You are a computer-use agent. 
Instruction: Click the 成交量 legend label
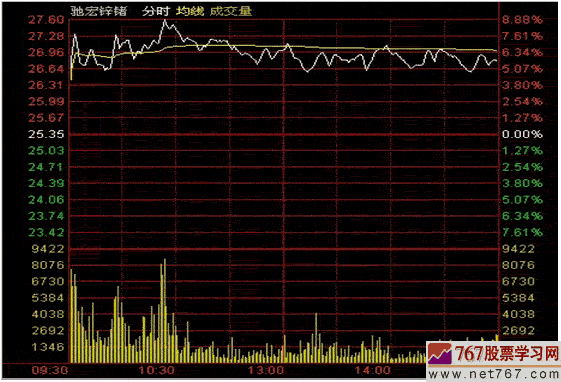pos(231,11)
